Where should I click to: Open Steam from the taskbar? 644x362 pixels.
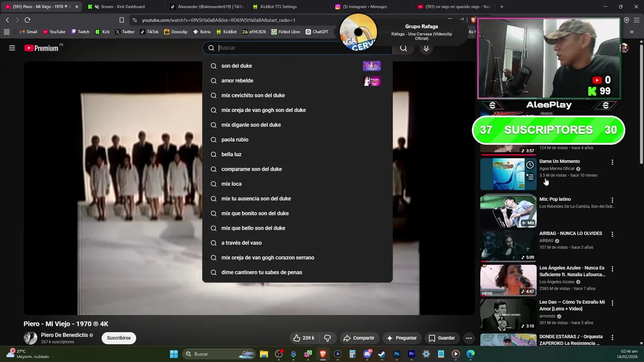pyautogui.click(x=382, y=354)
